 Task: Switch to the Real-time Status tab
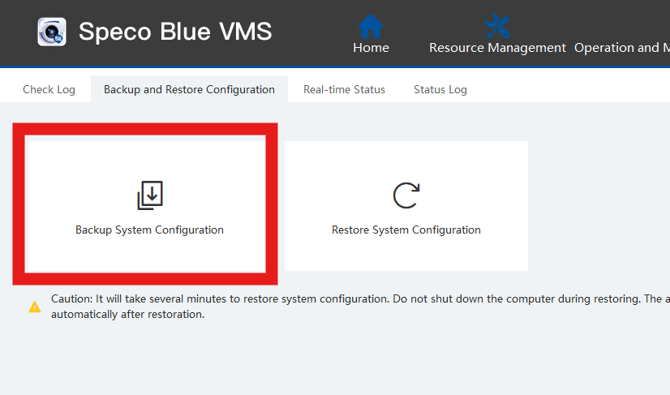click(x=344, y=89)
